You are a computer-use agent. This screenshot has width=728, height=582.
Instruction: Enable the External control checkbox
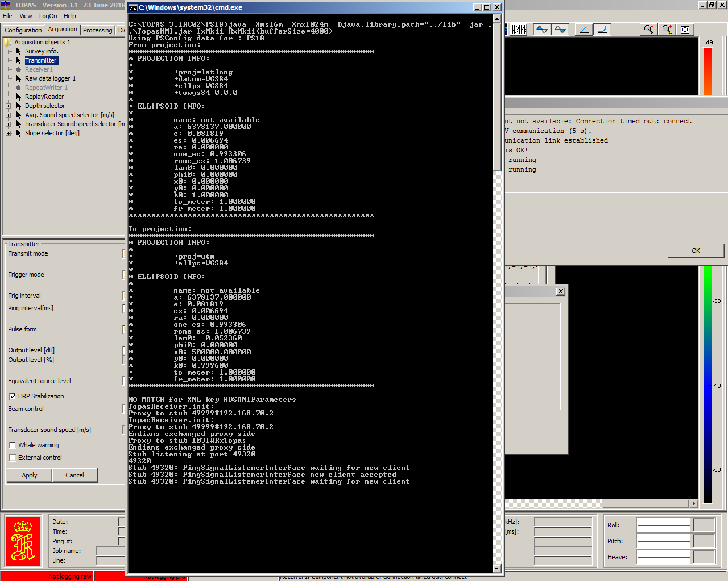pos(13,458)
